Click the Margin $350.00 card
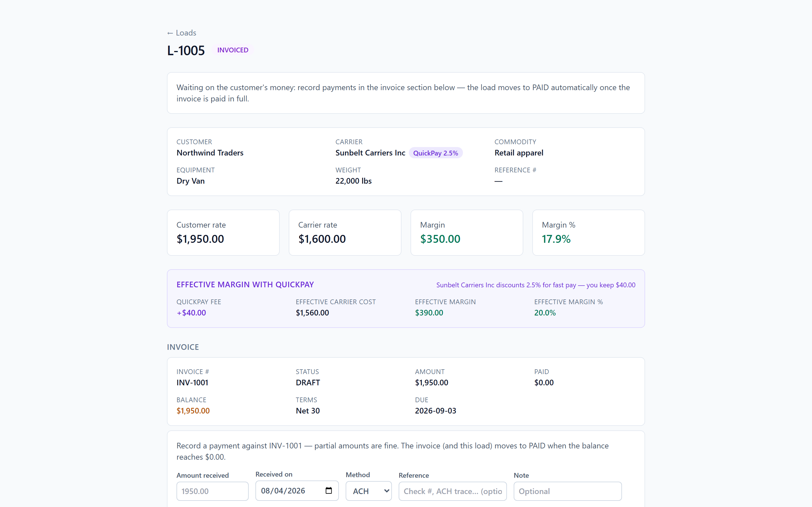The image size is (812, 507). [x=467, y=233]
